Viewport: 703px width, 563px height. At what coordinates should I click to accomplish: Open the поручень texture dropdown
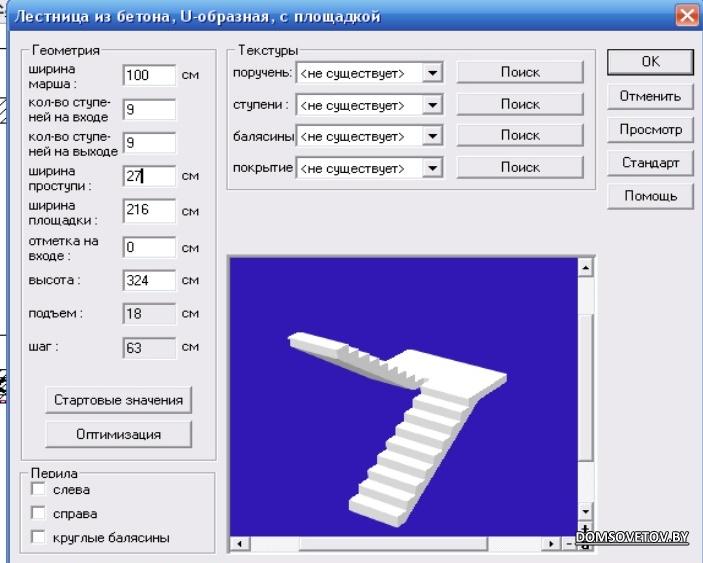(x=433, y=73)
